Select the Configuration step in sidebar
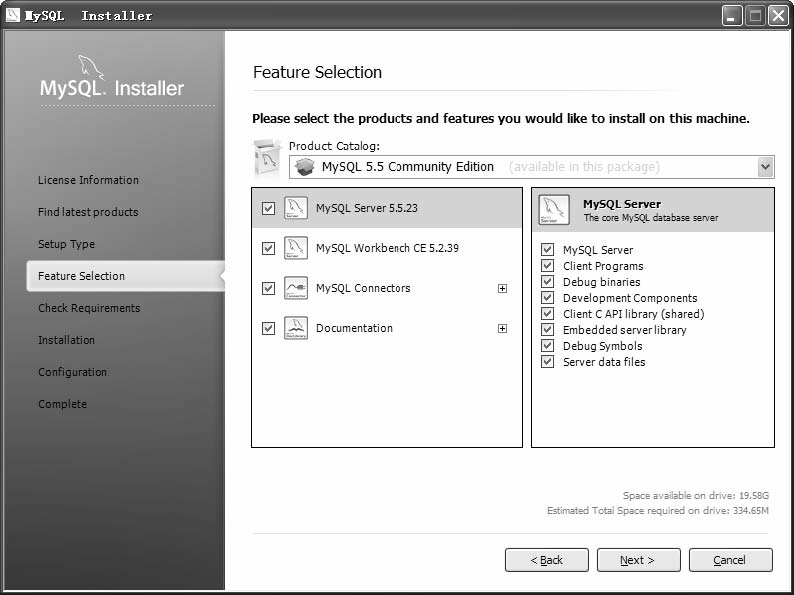Image resolution: width=794 pixels, height=595 pixels. [72, 372]
